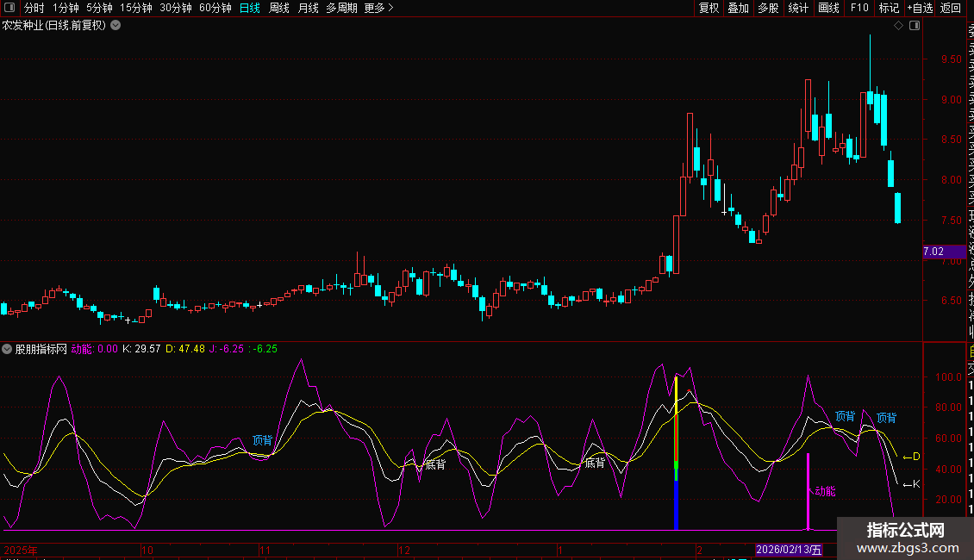Select the 周线 weekly period tab
974x560 pixels.
[279, 8]
